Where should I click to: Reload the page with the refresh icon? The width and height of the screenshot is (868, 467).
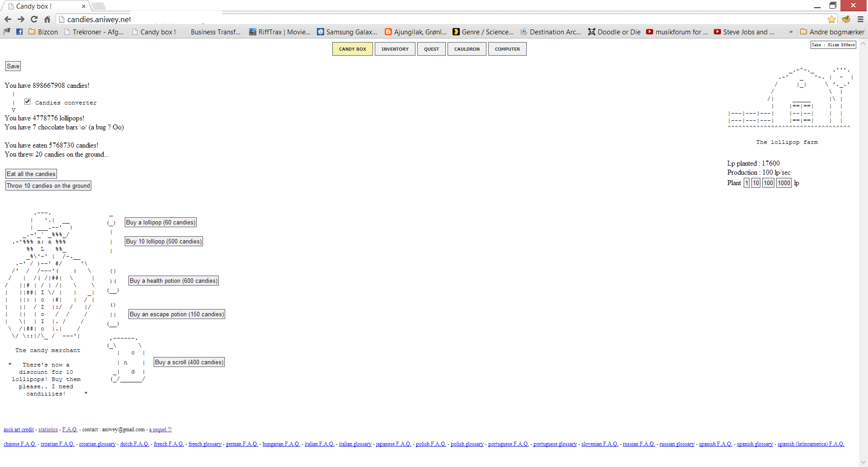(34, 19)
